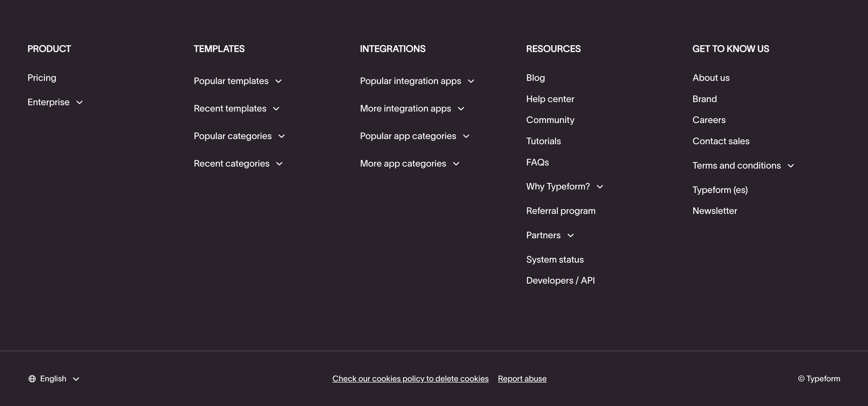868x406 pixels.
Task: Go to the Help center link
Action: pyautogui.click(x=550, y=99)
